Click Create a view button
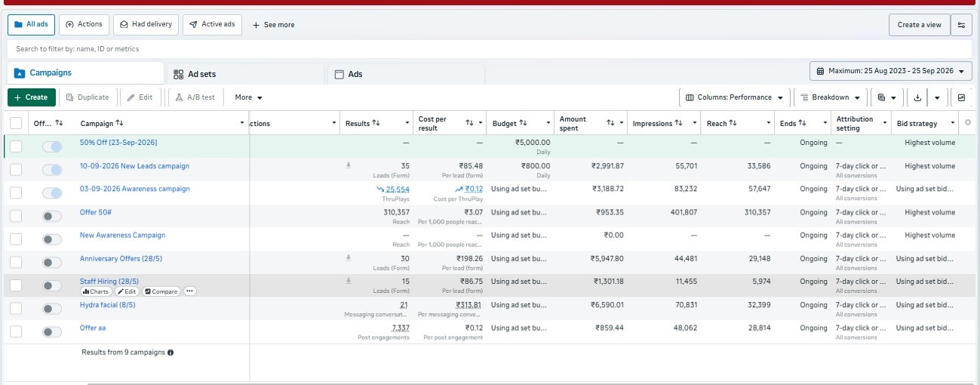The height and width of the screenshot is (385, 980). pos(919,25)
